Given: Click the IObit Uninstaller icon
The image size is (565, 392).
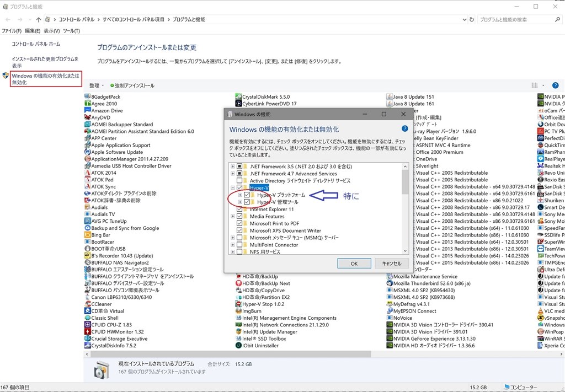Looking at the screenshot, I should (238, 346).
